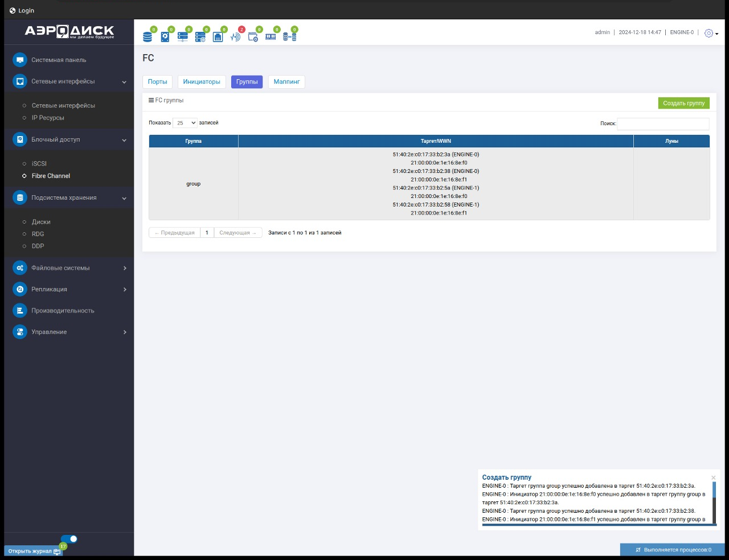729x560 pixels.
Task: Click the Производительность sidebar icon
Action: tap(20, 311)
